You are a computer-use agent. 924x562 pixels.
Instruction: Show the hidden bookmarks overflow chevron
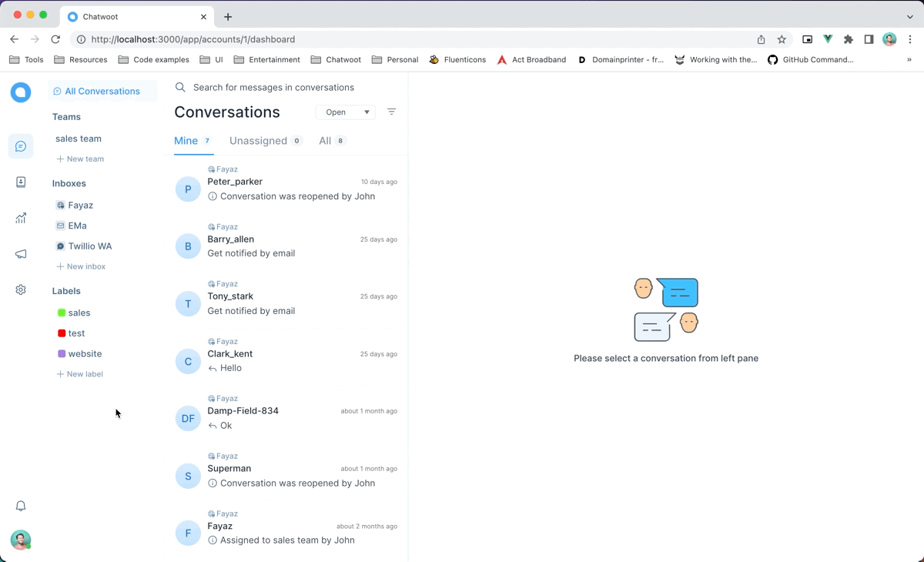[x=909, y=59]
